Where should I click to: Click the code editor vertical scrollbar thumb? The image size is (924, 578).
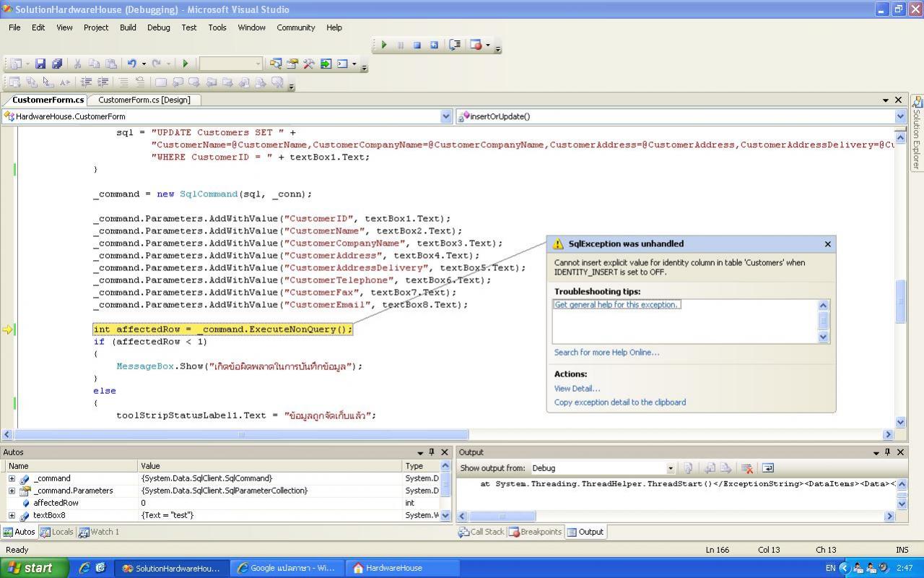click(901, 301)
